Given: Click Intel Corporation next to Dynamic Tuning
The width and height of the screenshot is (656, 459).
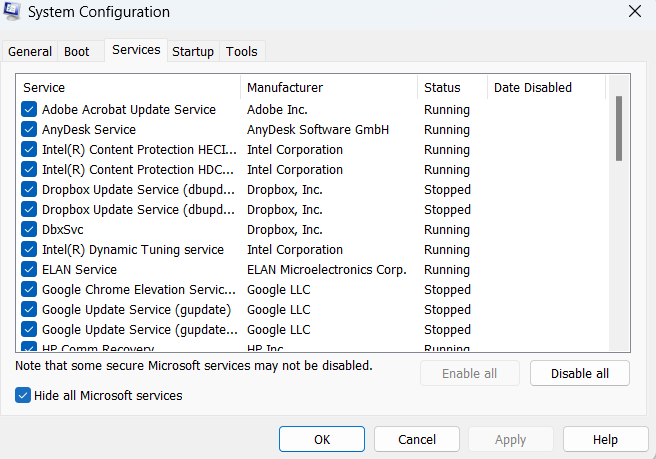Looking at the screenshot, I should coord(295,249).
